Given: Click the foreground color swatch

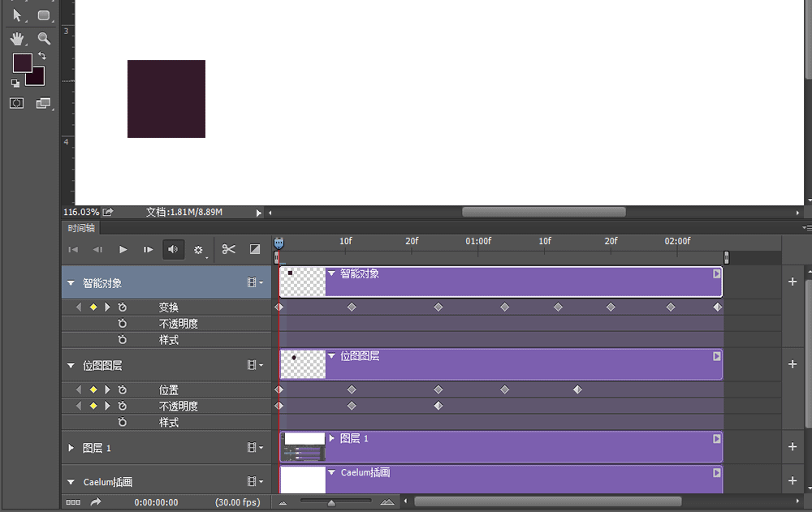Looking at the screenshot, I should 24,62.
